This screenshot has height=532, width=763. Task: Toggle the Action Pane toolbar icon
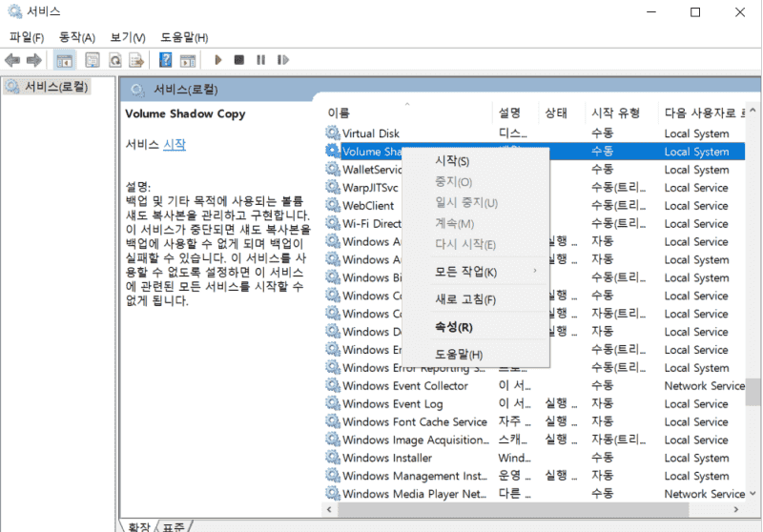click(x=187, y=60)
